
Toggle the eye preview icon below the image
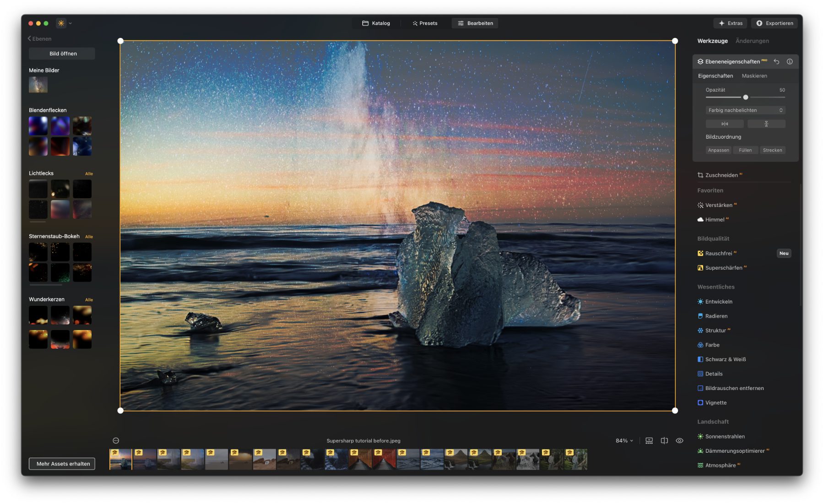click(x=679, y=441)
